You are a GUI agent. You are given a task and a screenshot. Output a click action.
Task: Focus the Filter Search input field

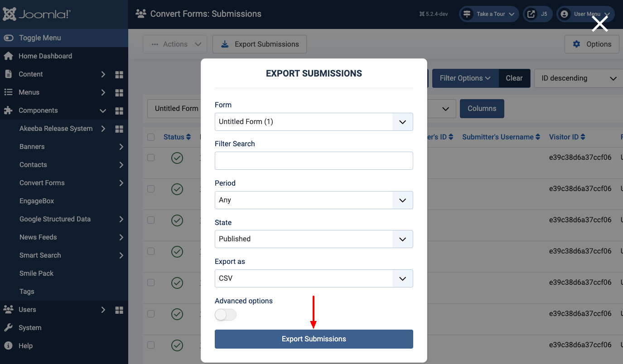coord(314,161)
